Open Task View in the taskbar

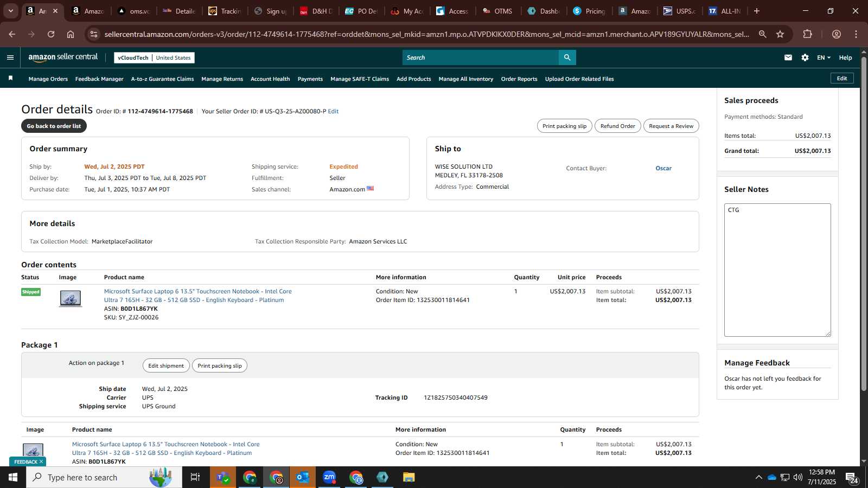(195, 477)
